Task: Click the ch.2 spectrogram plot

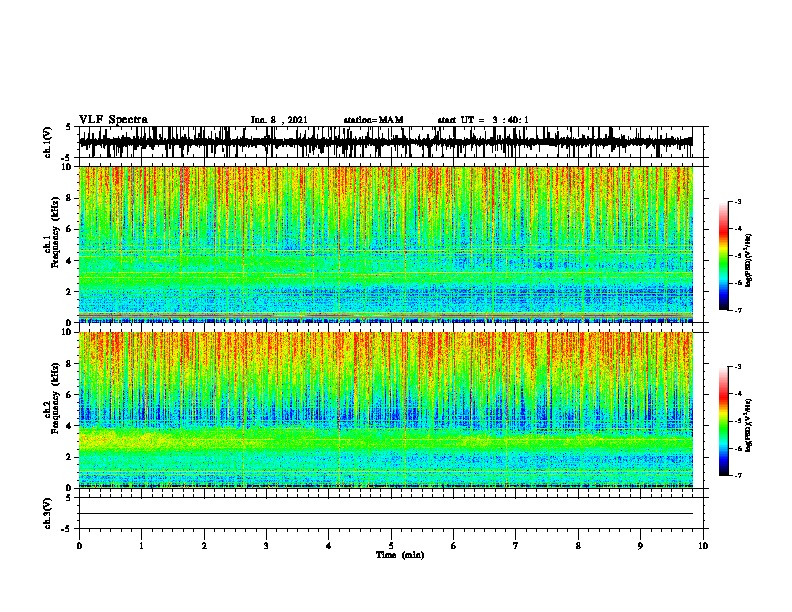Action: [385, 410]
